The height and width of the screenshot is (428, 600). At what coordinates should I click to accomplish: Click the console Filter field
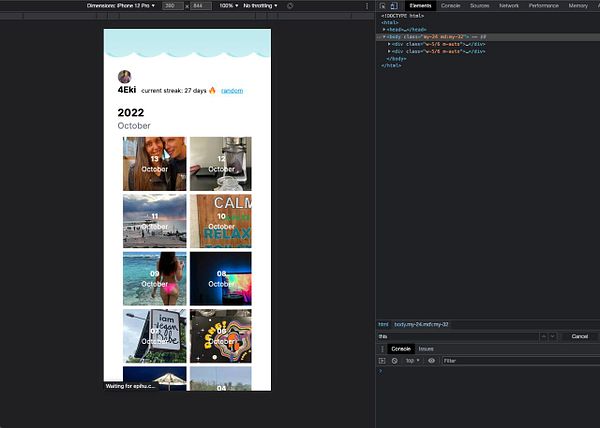[x=520, y=361]
